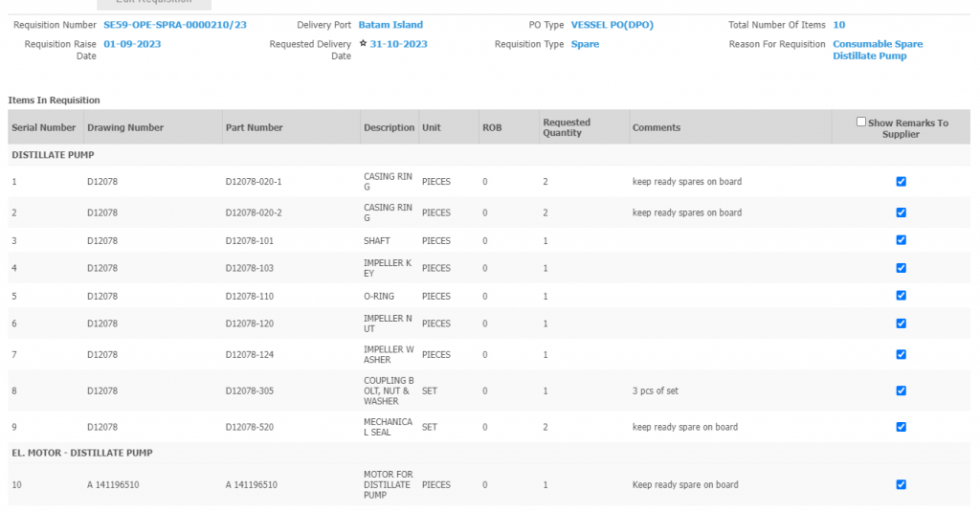The width and height of the screenshot is (980, 513).
Task: Sort by the Part Number column header
Action: pos(254,127)
